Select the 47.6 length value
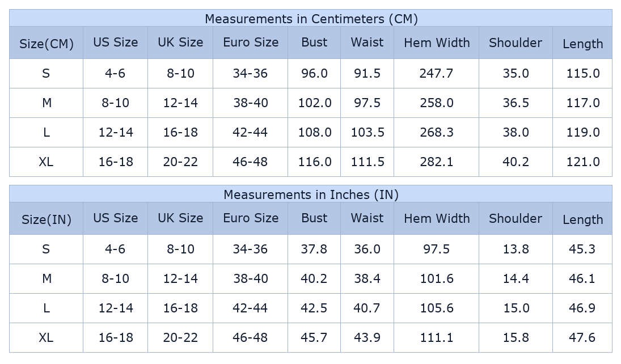Screen dimensions: 621x364 (582, 337)
